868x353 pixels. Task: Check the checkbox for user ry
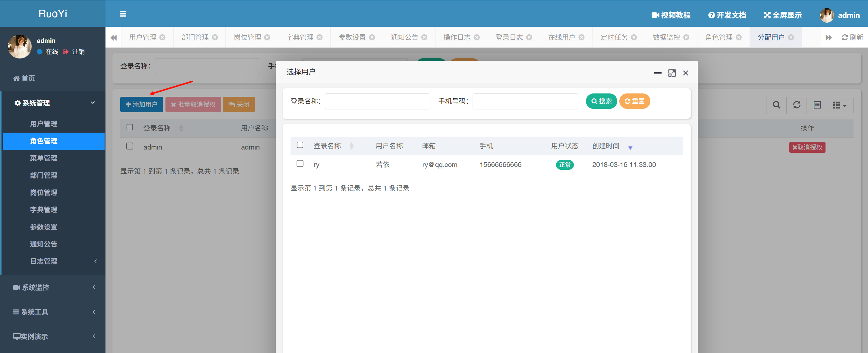coord(300,164)
